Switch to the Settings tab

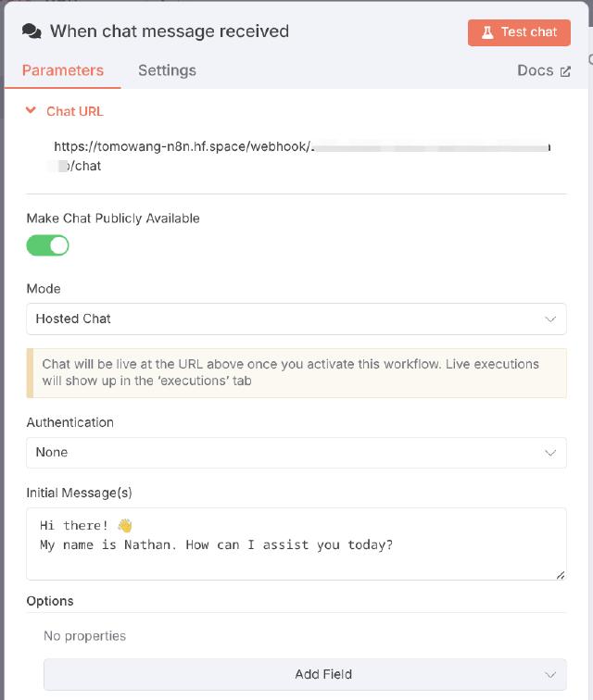coord(167,70)
